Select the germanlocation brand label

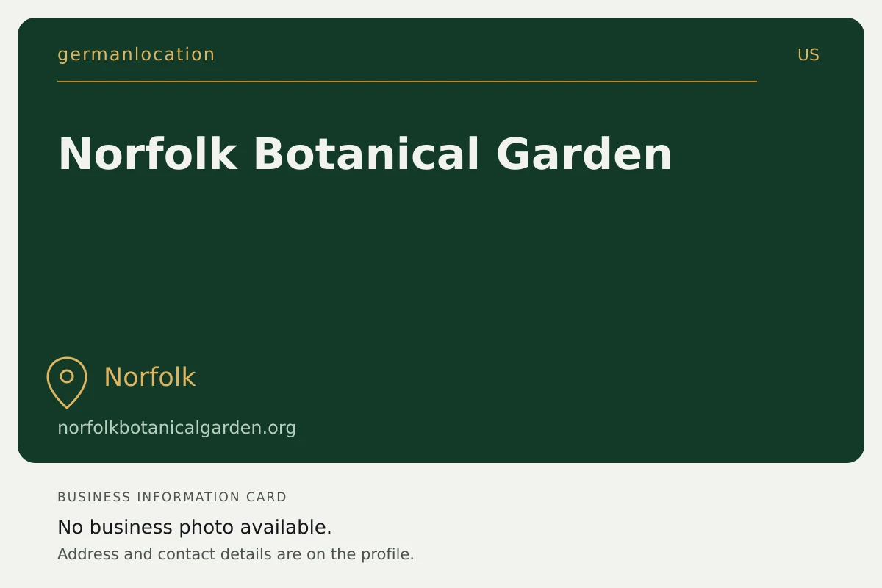tap(137, 54)
